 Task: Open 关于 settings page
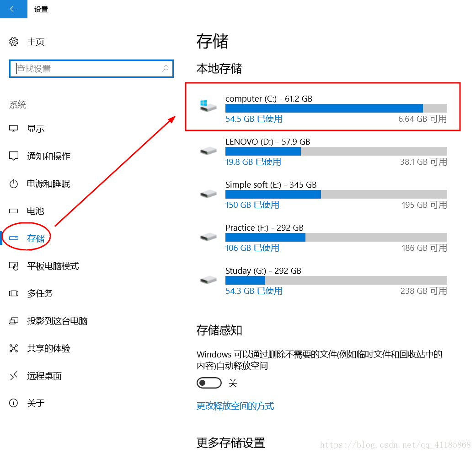pyautogui.click(x=36, y=403)
